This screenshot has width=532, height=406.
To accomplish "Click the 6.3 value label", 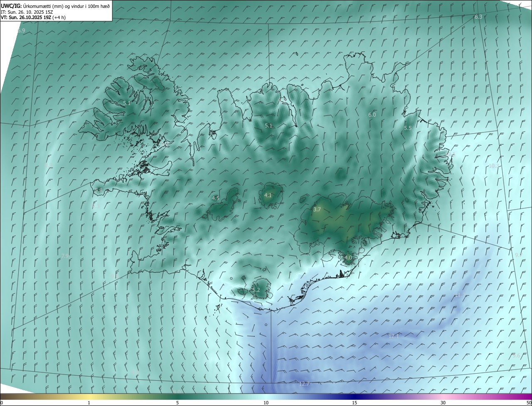I will pos(478,17).
